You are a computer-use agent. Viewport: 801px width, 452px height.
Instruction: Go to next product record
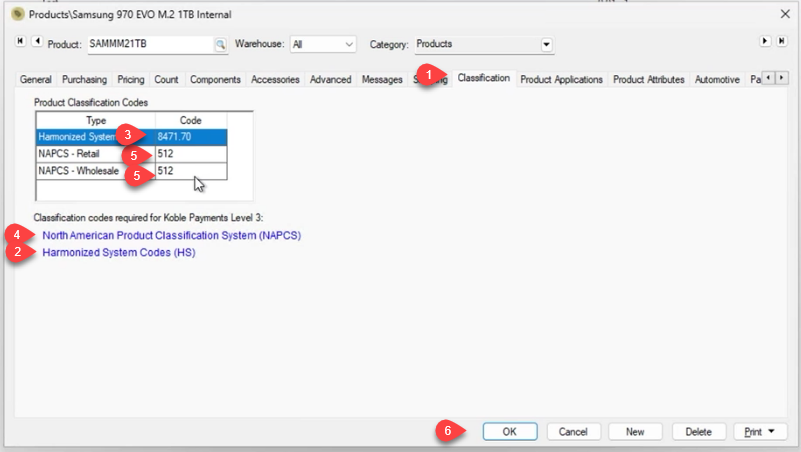[x=765, y=41]
